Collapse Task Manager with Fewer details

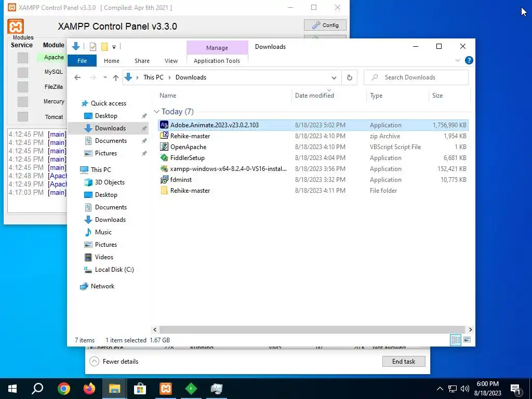coord(114,362)
